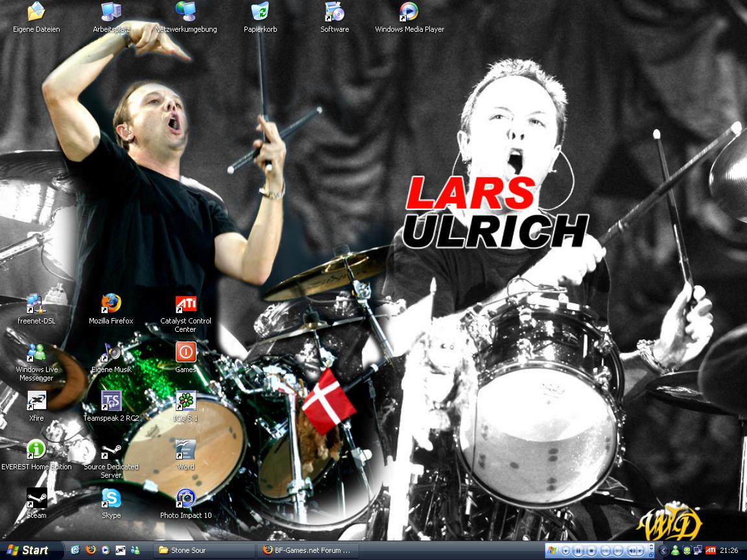
Task: Click the Messenger quick launch icon
Action: coord(136,550)
